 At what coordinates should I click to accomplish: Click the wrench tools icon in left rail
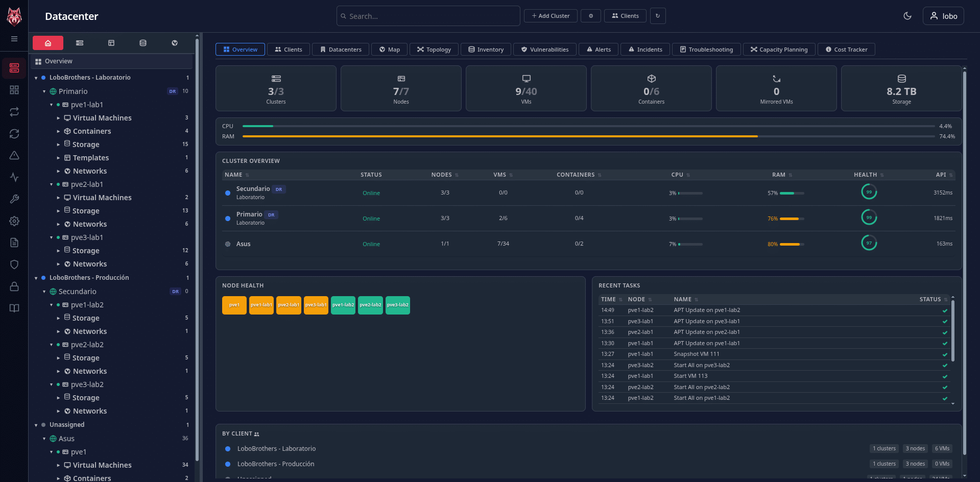(x=14, y=199)
